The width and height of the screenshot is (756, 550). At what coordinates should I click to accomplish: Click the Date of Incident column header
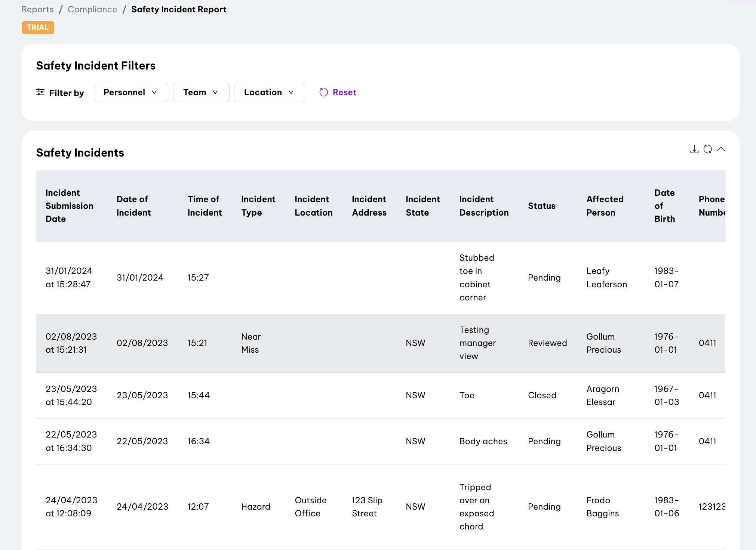(x=133, y=206)
